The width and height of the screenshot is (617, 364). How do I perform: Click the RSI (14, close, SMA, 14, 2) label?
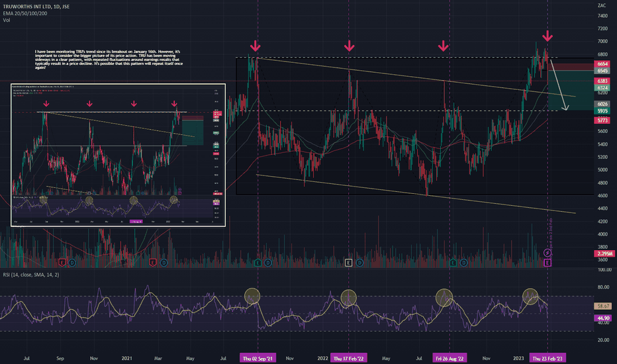coord(31,275)
